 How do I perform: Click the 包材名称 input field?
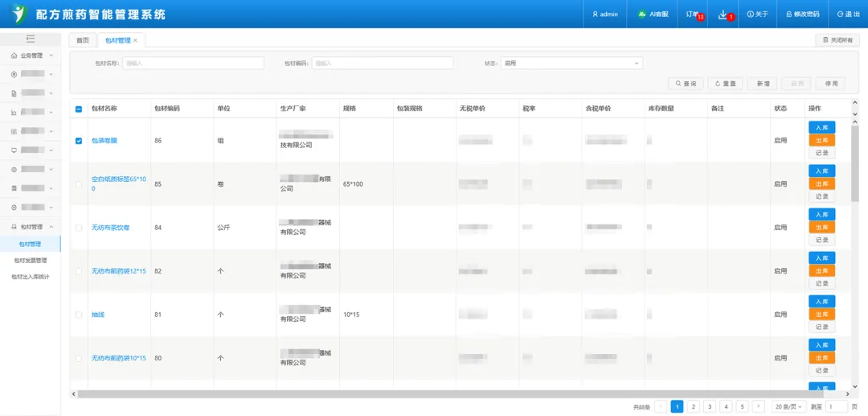[x=193, y=63]
